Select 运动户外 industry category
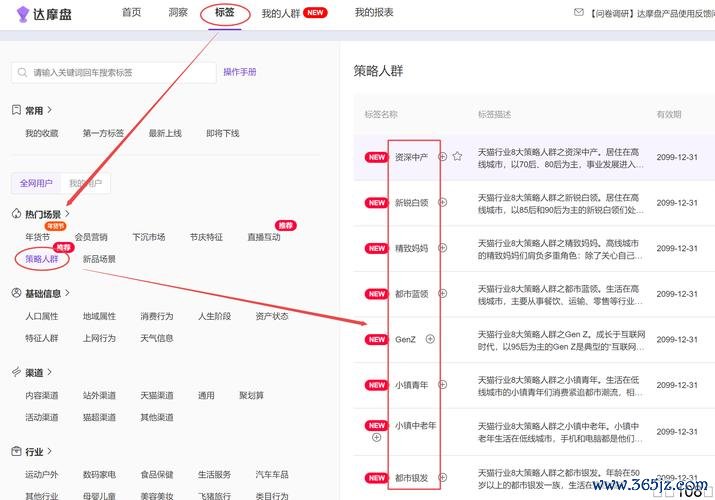This screenshot has height=500, width=715. pos(42,474)
